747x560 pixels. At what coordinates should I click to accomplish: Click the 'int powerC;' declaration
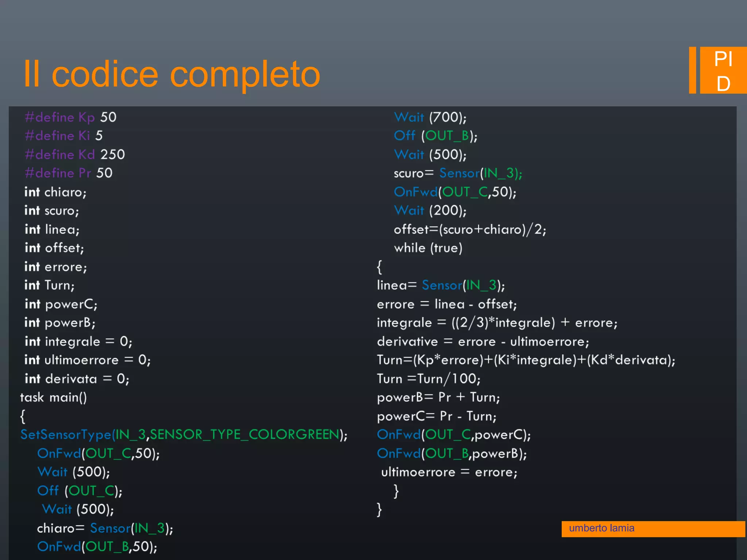tap(61, 304)
